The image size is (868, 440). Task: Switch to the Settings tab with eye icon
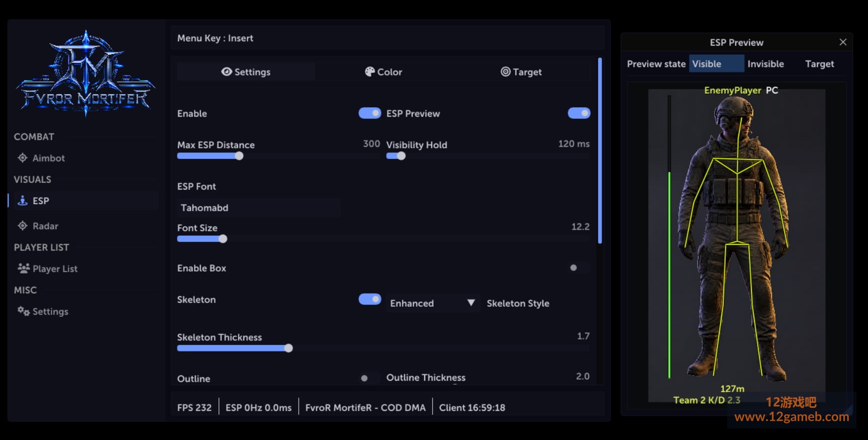click(246, 72)
